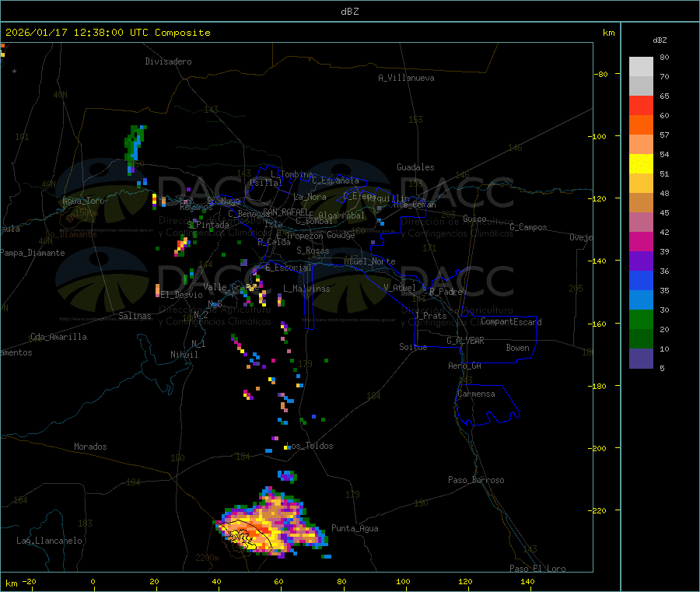Image resolution: width=700 pixels, height=592 pixels.
Task: Click the large storm echo west of Punta_Agua
Action: 272,522
